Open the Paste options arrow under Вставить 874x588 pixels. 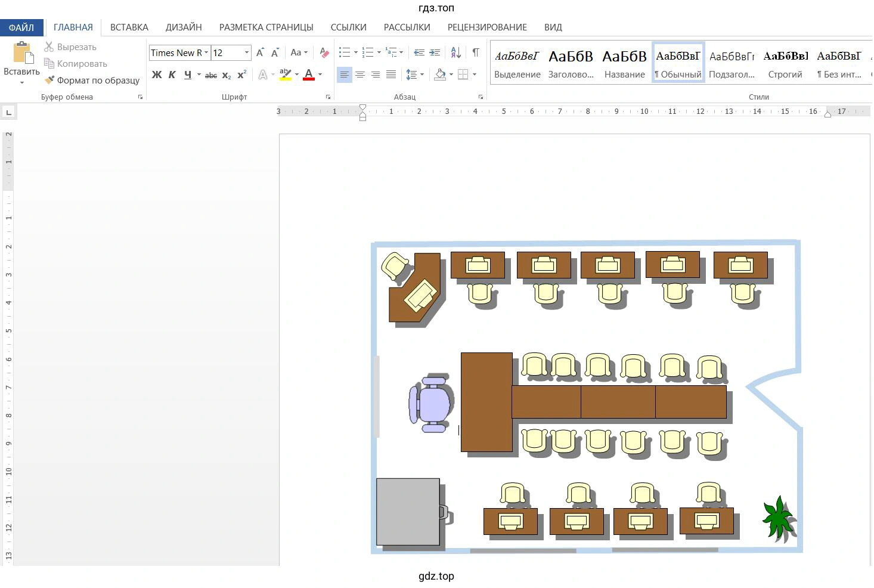pyautogui.click(x=22, y=82)
